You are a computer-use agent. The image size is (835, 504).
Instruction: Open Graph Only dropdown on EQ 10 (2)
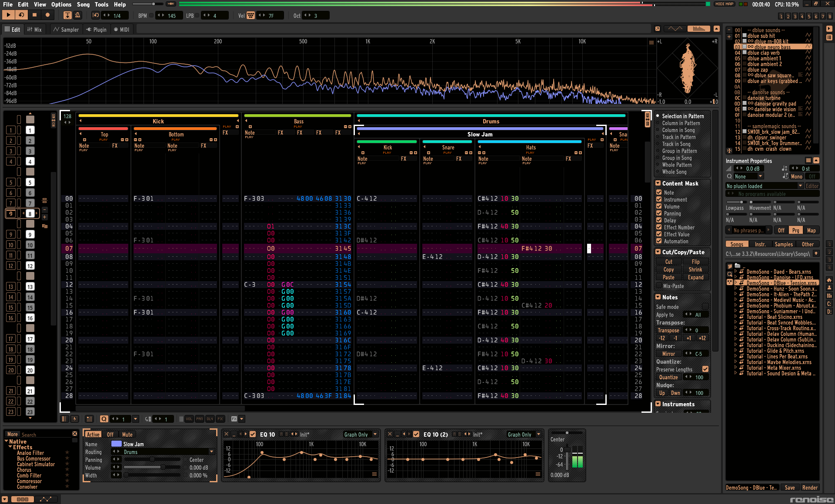(x=524, y=434)
